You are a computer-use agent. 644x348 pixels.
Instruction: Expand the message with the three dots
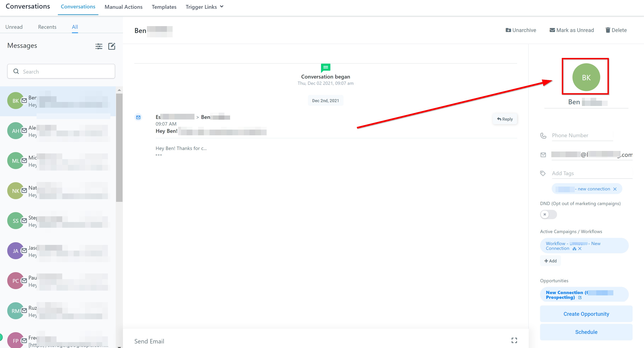coord(159,155)
